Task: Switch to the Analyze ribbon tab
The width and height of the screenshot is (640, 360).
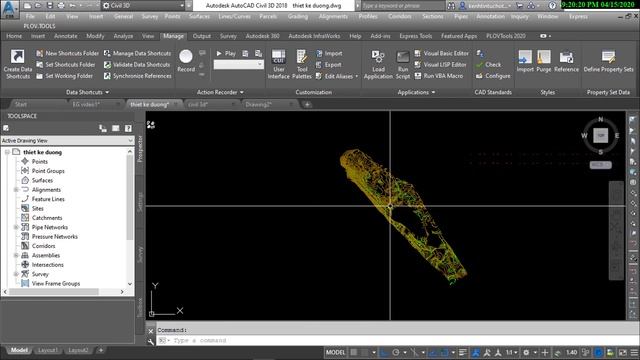Action: point(123,36)
